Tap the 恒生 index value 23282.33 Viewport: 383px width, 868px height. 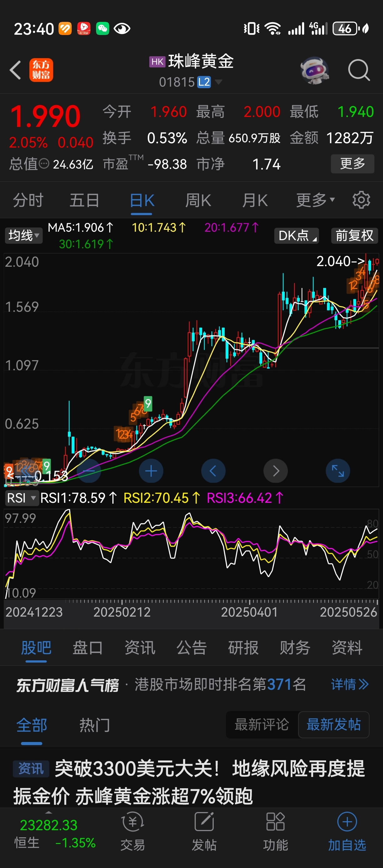point(49,825)
